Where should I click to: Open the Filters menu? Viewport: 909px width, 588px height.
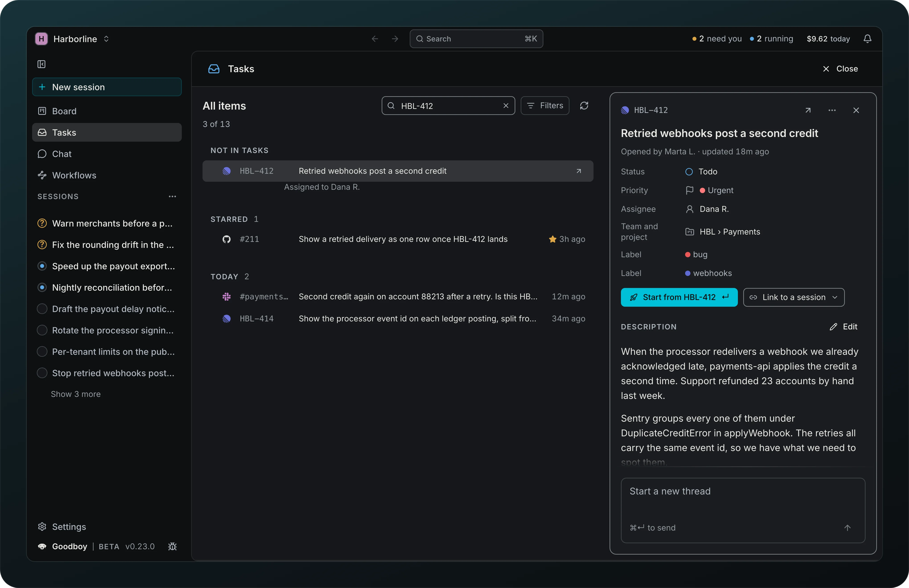click(545, 105)
